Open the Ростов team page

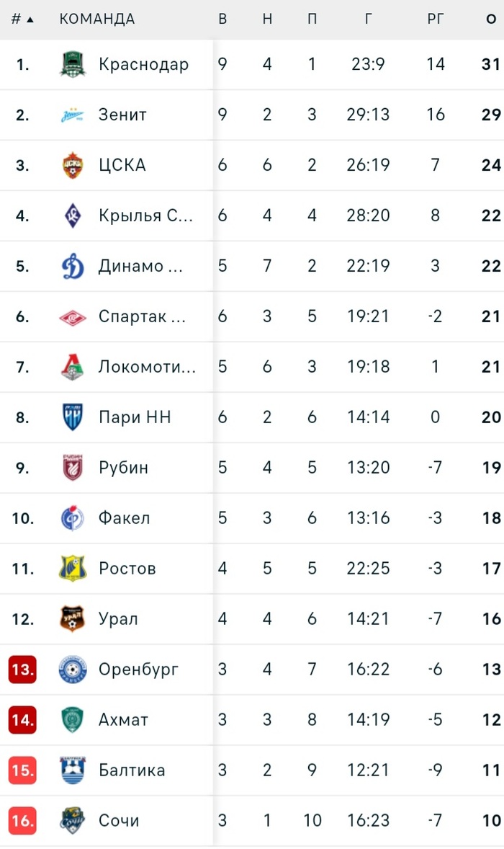[x=127, y=569]
